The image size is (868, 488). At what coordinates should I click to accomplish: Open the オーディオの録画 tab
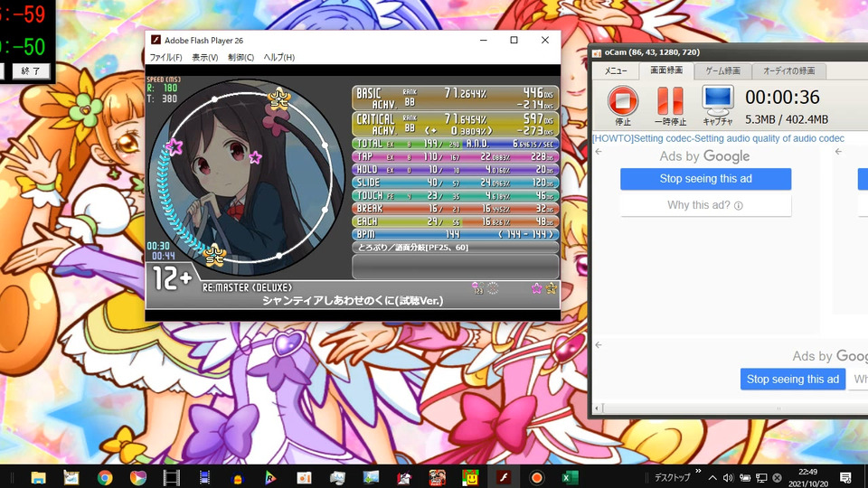(788, 70)
